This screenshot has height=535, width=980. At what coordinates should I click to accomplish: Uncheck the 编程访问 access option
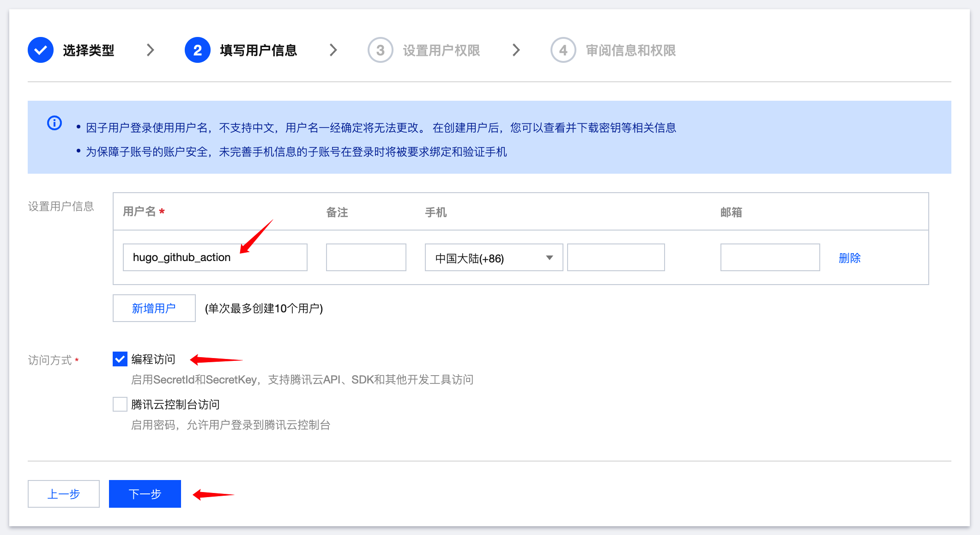point(119,359)
